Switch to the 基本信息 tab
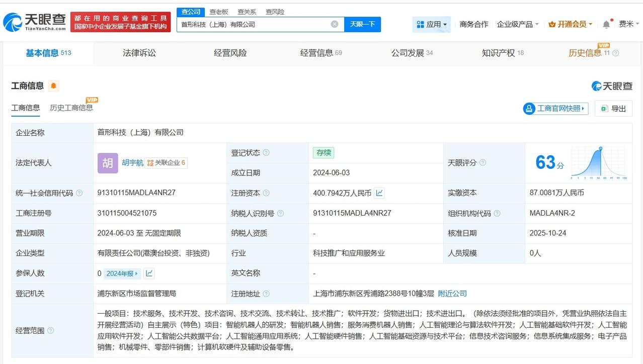 coord(48,53)
